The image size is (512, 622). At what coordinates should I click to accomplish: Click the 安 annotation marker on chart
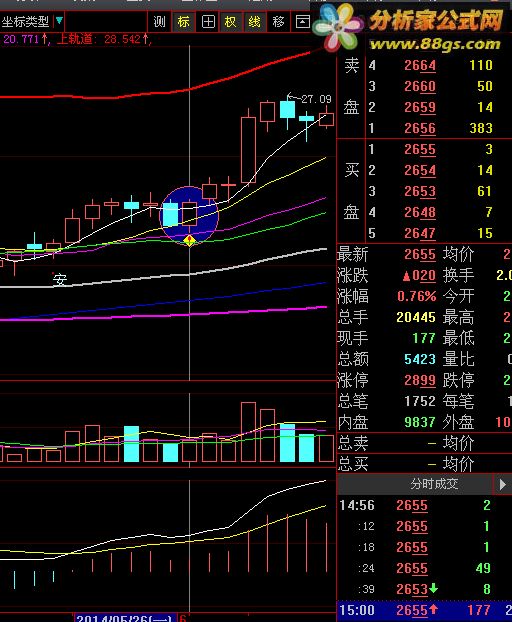point(60,280)
